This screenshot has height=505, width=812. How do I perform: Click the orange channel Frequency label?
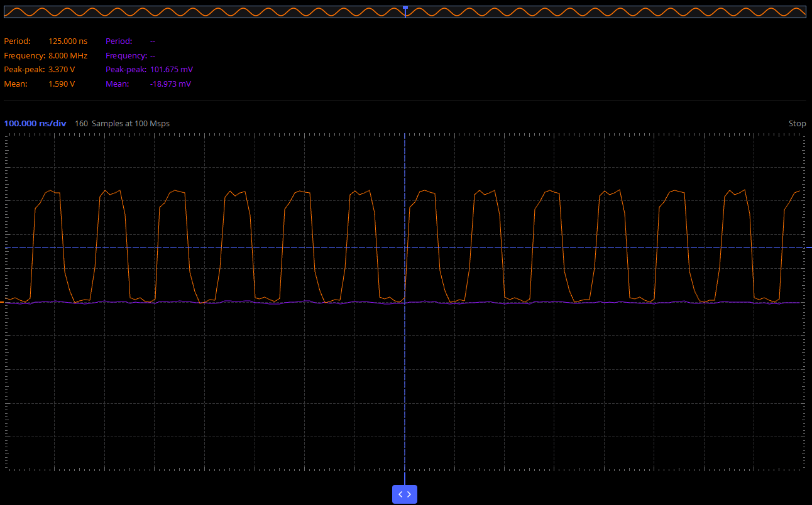[x=25, y=56]
